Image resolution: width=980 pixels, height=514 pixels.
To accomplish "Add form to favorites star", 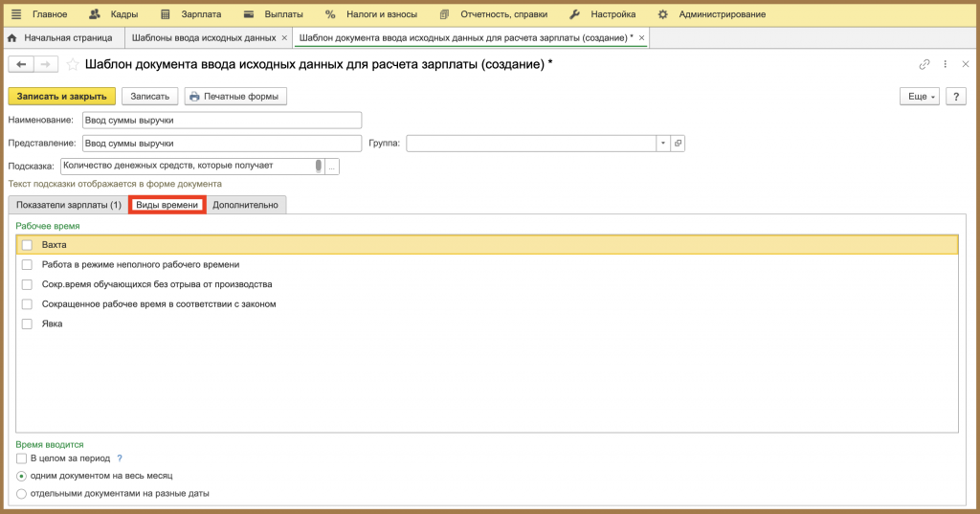I will click(x=73, y=64).
